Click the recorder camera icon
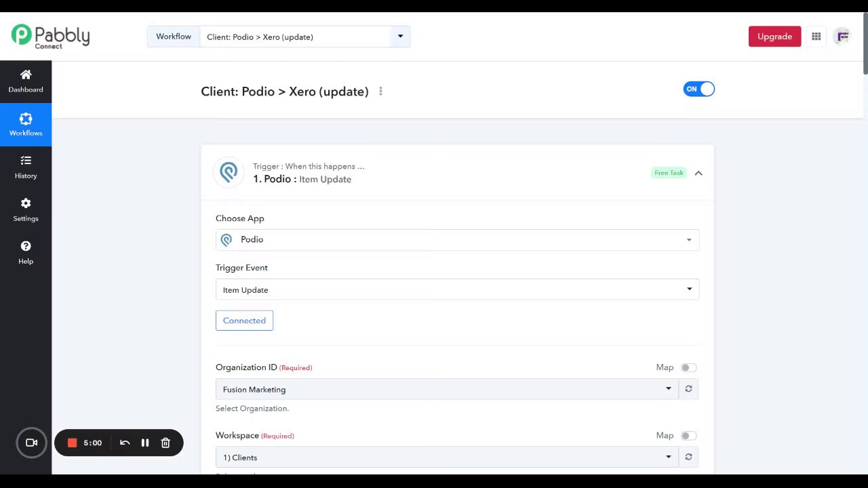This screenshot has height=488, width=868. tap(31, 443)
